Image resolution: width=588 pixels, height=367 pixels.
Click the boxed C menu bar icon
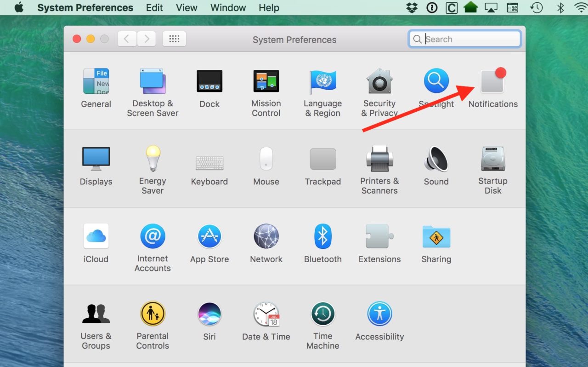tap(451, 7)
